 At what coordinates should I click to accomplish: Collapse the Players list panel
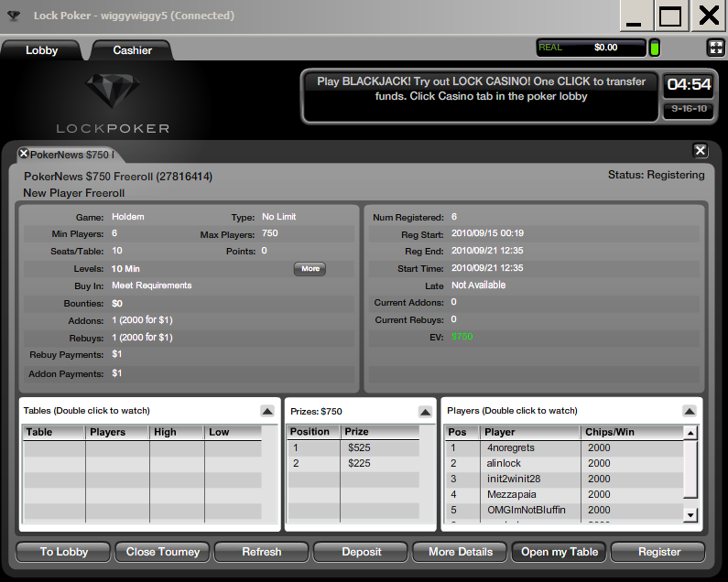coord(690,411)
